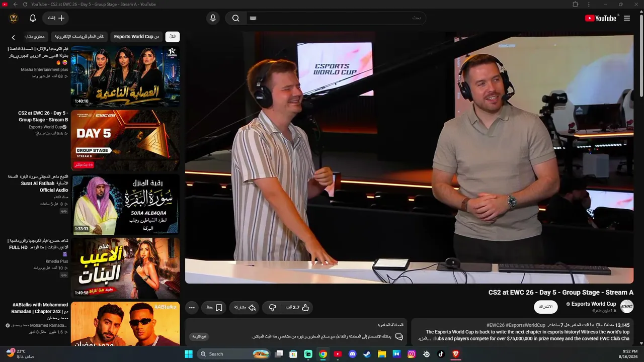This screenshot has height=362, width=644.
Task: Visit the Kmedia Plus channel link
Action: pyautogui.click(x=57, y=261)
